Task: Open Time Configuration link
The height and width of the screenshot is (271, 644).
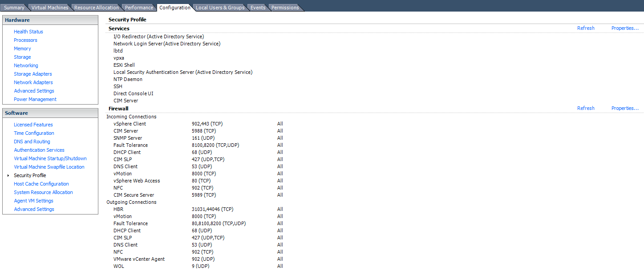Action: 34,133
